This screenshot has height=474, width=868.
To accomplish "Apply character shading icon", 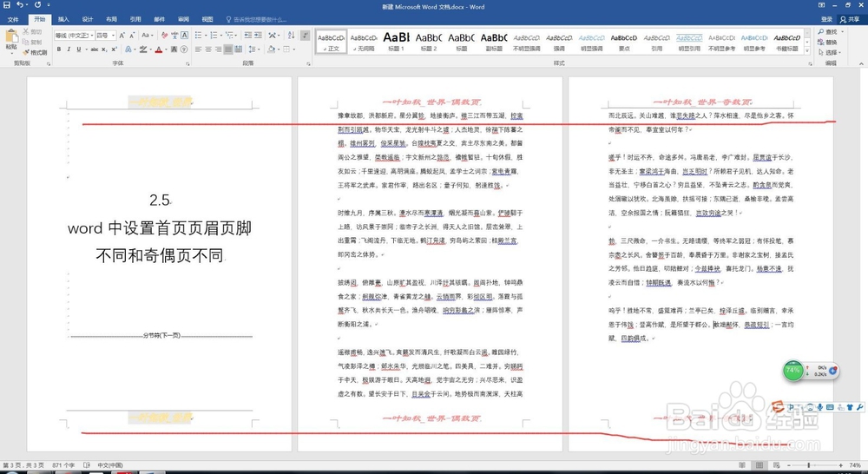I will point(174,49).
